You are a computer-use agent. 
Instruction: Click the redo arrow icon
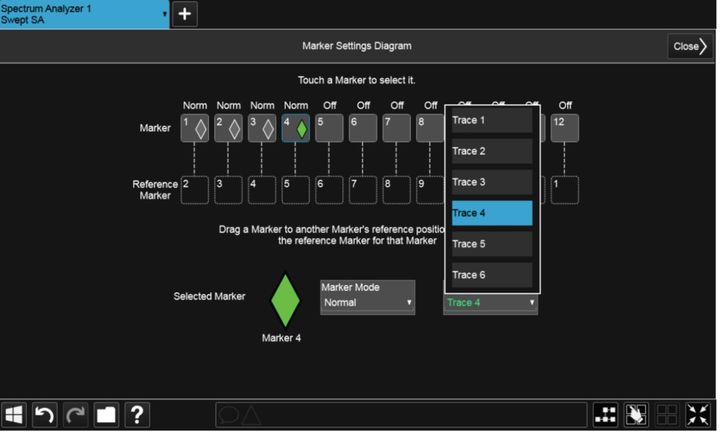pos(75,415)
